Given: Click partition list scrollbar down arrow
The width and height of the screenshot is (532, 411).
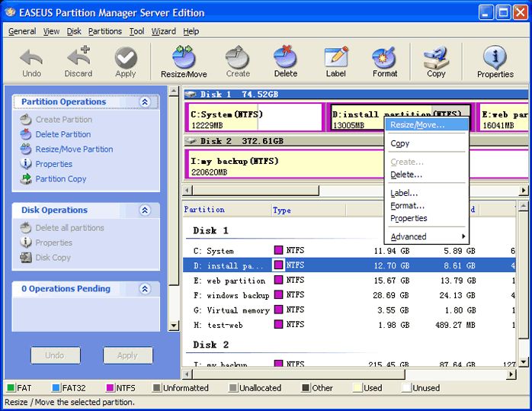Looking at the screenshot, I should click(524, 361).
